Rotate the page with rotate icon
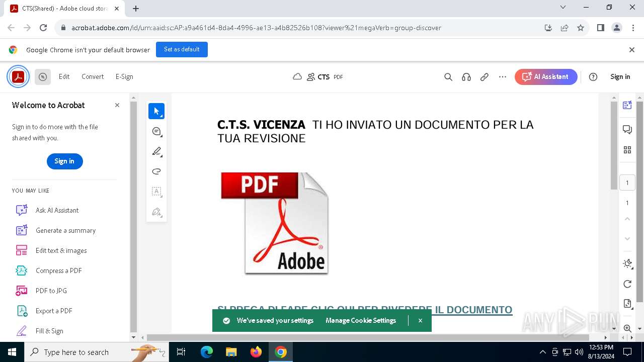Viewport: 644px width, 362px height. point(627,284)
